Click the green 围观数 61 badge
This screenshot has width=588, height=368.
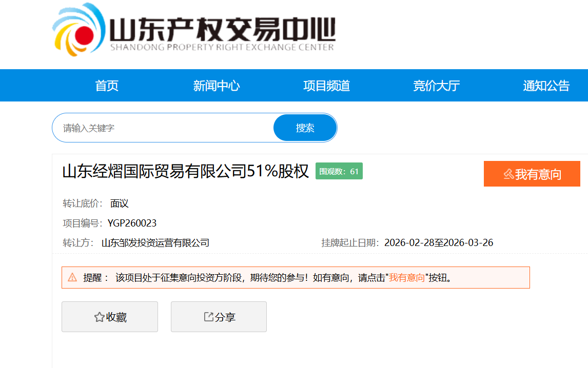pyautogui.click(x=339, y=171)
